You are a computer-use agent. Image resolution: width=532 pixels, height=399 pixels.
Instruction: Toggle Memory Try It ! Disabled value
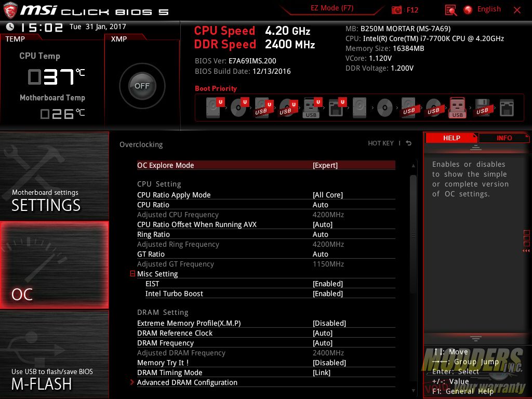click(329, 363)
